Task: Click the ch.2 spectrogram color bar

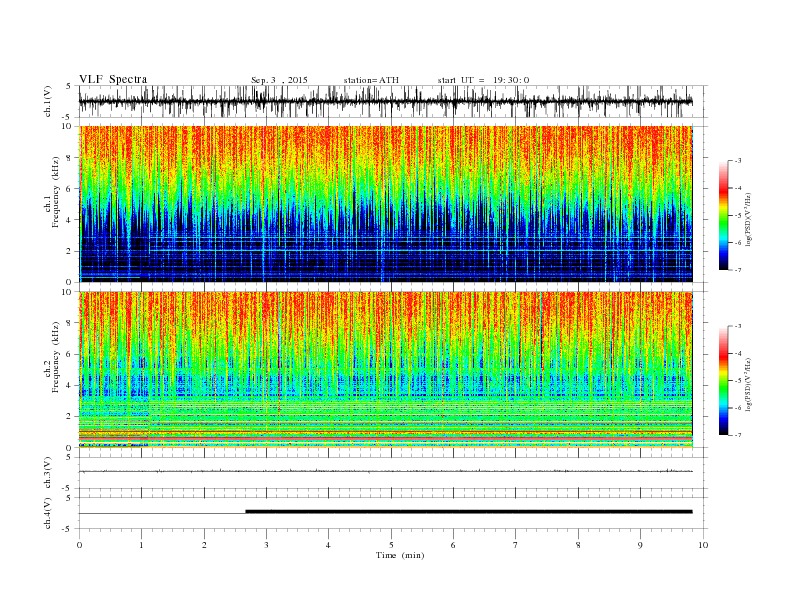Action: click(724, 381)
